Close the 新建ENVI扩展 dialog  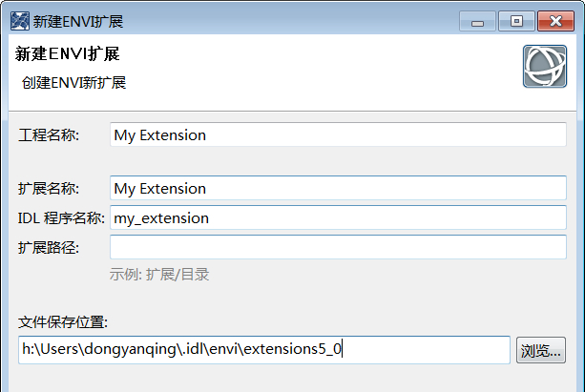[555, 20]
